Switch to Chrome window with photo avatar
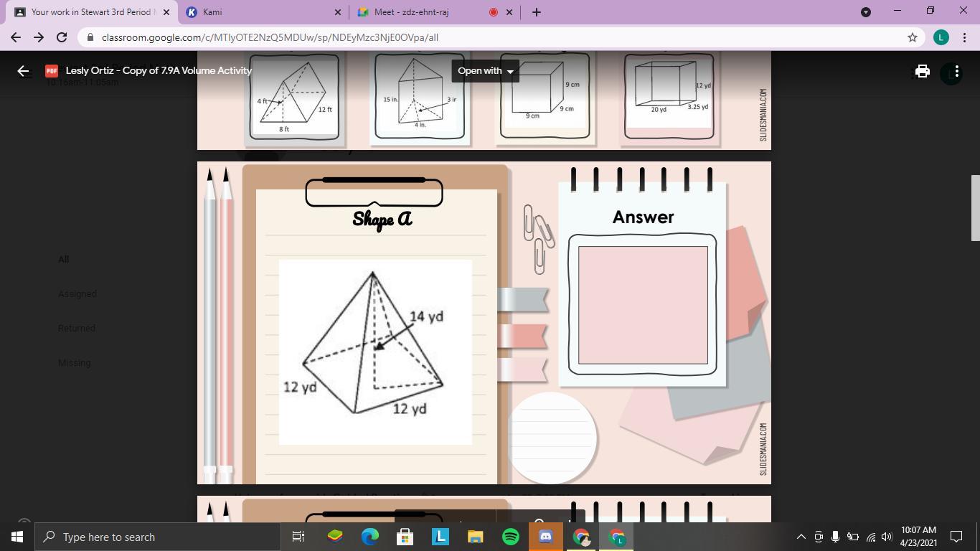980x551 pixels. tap(581, 537)
